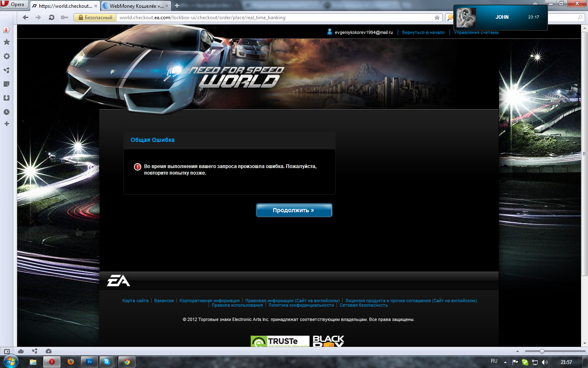Image resolution: width=588 pixels, height=368 pixels.
Task: Open a new tab with plus button
Action: click(x=177, y=6)
